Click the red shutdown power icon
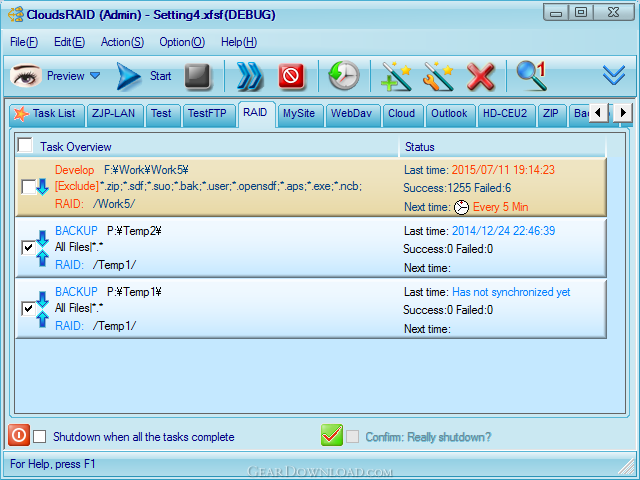This screenshot has width=640, height=480. pos(19,435)
